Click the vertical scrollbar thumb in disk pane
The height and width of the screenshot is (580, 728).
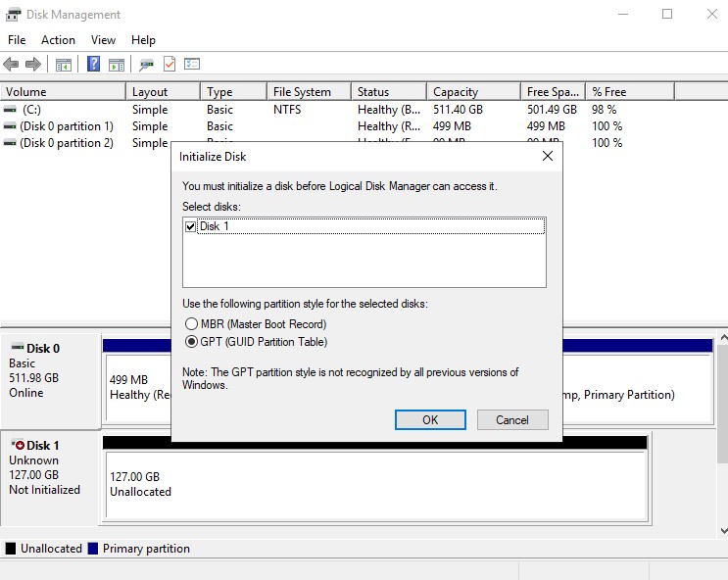(723, 404)
